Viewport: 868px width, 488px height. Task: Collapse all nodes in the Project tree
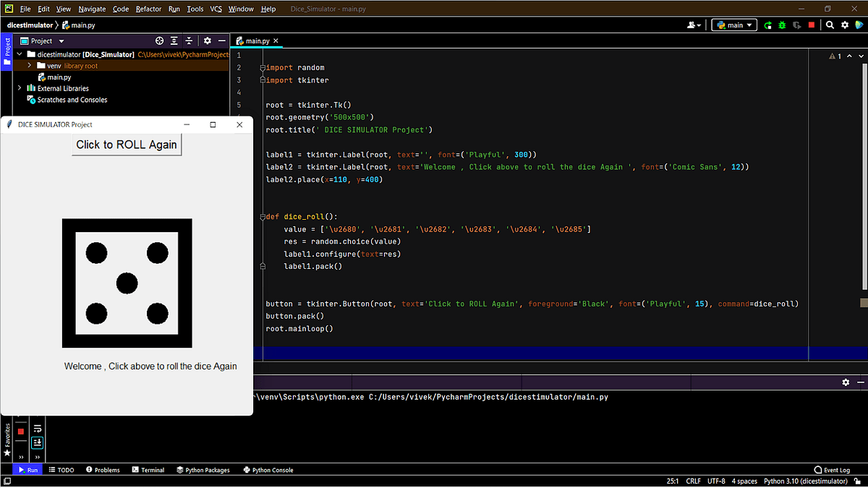(x=189, y=40)
